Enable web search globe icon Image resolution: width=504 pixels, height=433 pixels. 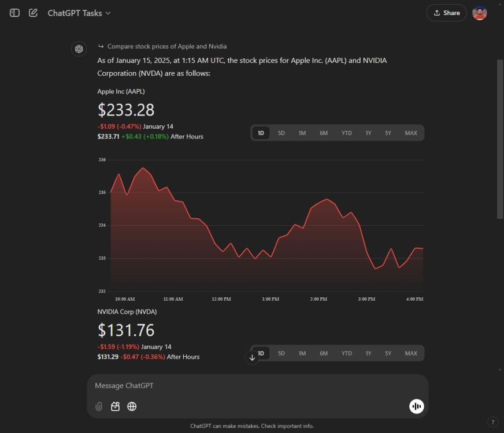pyautogui.click(x=132, y=406)
